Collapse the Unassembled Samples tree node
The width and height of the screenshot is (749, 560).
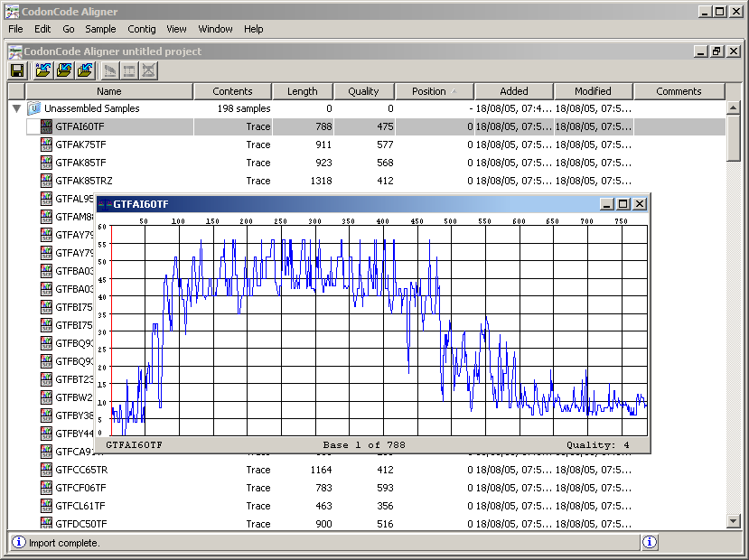point(17,109)
